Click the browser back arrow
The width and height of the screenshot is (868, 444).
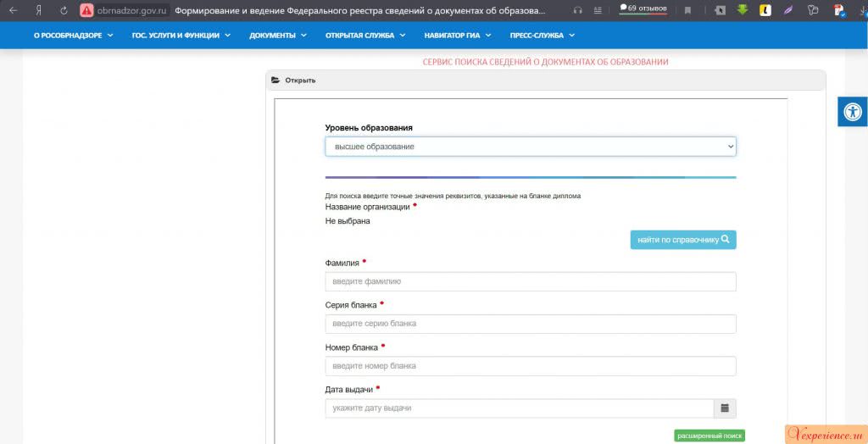[x=13, y=10]
